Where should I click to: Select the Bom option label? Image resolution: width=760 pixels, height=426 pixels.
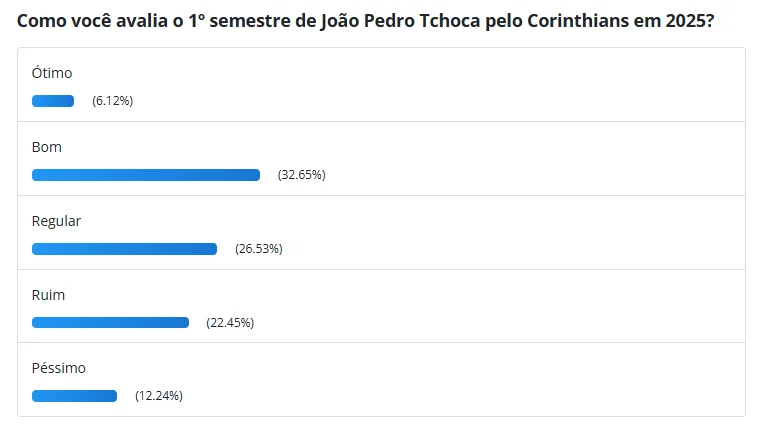pos(47,147)
